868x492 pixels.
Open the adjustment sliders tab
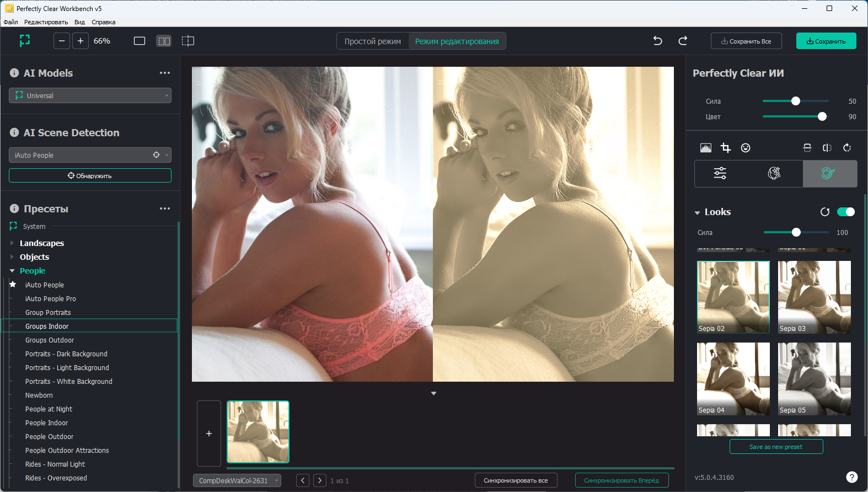click(x=720, y=173)
